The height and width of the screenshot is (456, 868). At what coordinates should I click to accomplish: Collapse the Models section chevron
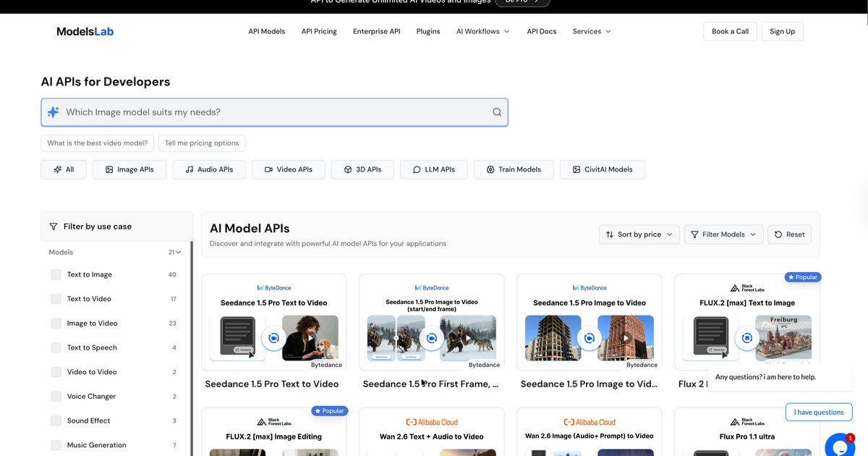pyautogui.click(x=178, y=253)
